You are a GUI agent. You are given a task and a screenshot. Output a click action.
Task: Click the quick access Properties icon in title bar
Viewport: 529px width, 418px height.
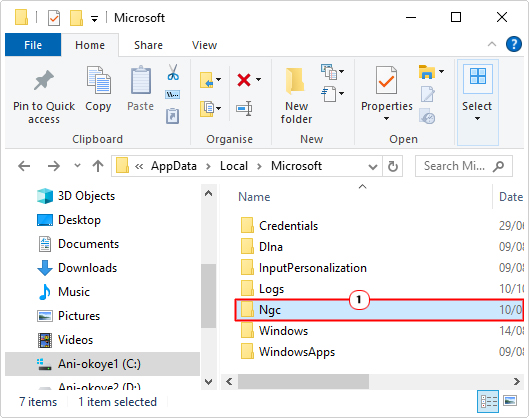pos(54,18)
